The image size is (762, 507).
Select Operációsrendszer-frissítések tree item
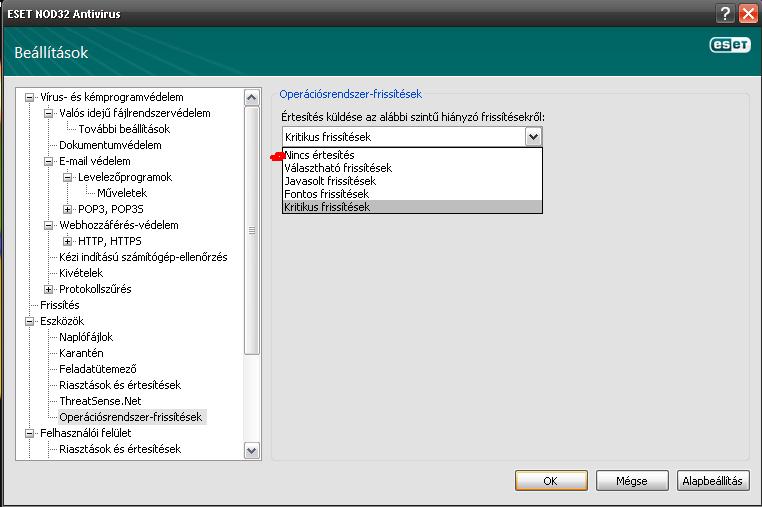click(x=131, y=417)
